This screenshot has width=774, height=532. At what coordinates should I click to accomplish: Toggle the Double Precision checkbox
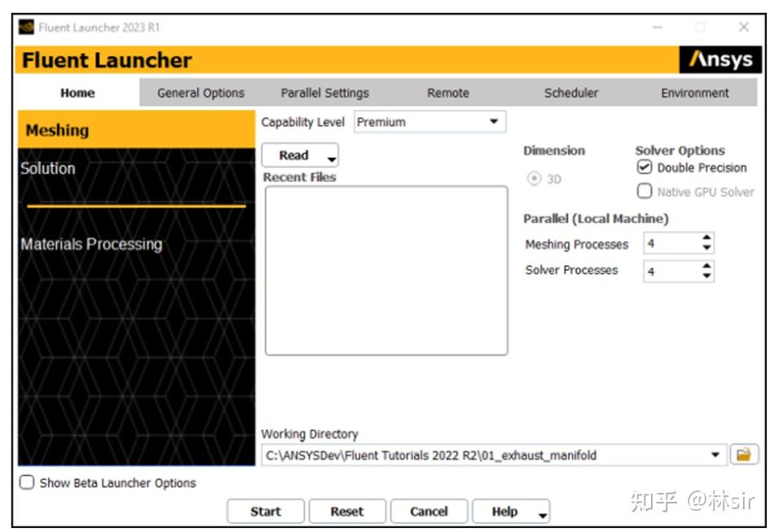click(644, 167)
